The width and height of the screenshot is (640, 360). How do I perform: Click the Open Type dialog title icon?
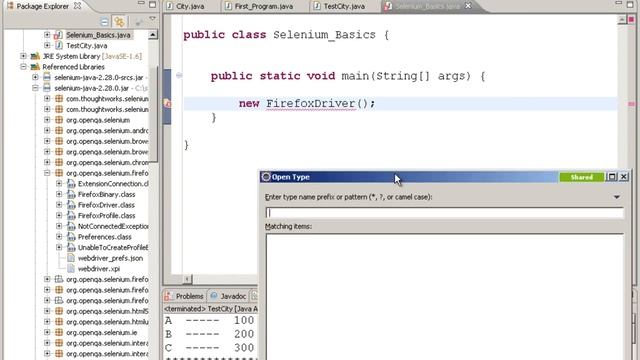tap(266, 177)
